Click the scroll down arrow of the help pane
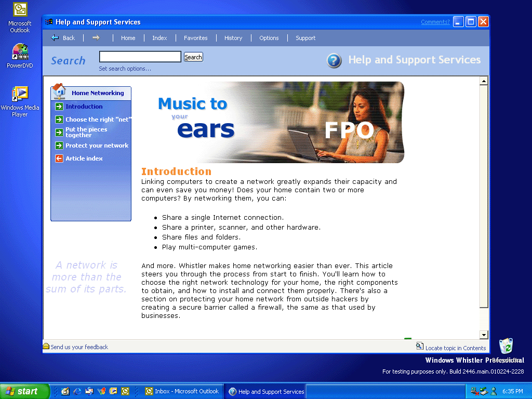The width and height of the screenshot is (532, 399). pyautogui.click(x=484, y=335)
